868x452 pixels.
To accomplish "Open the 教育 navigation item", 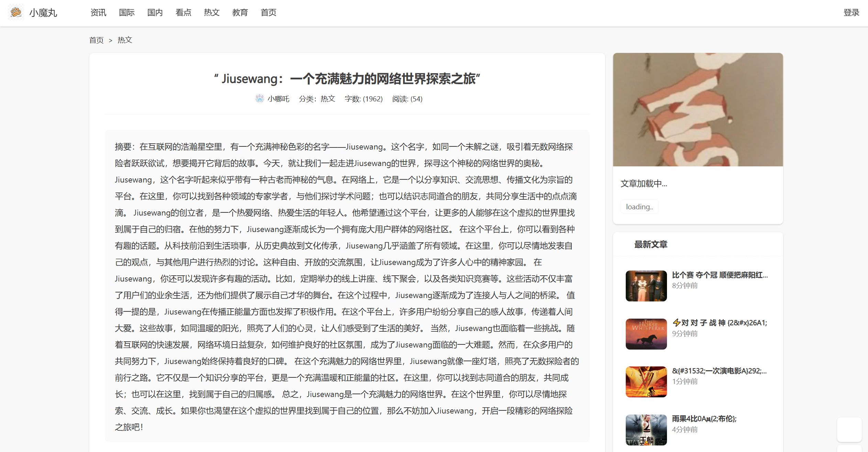I will 240,12.
